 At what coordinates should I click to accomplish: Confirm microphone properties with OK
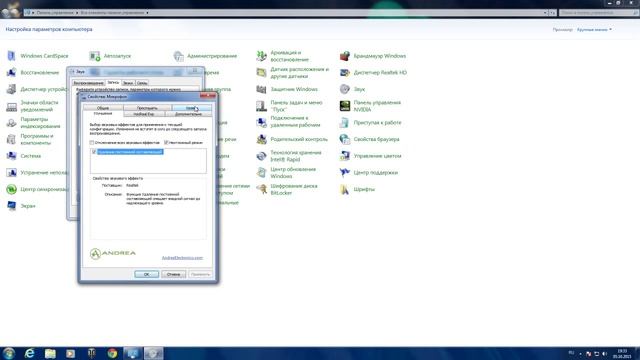click(x=147, y=274)
